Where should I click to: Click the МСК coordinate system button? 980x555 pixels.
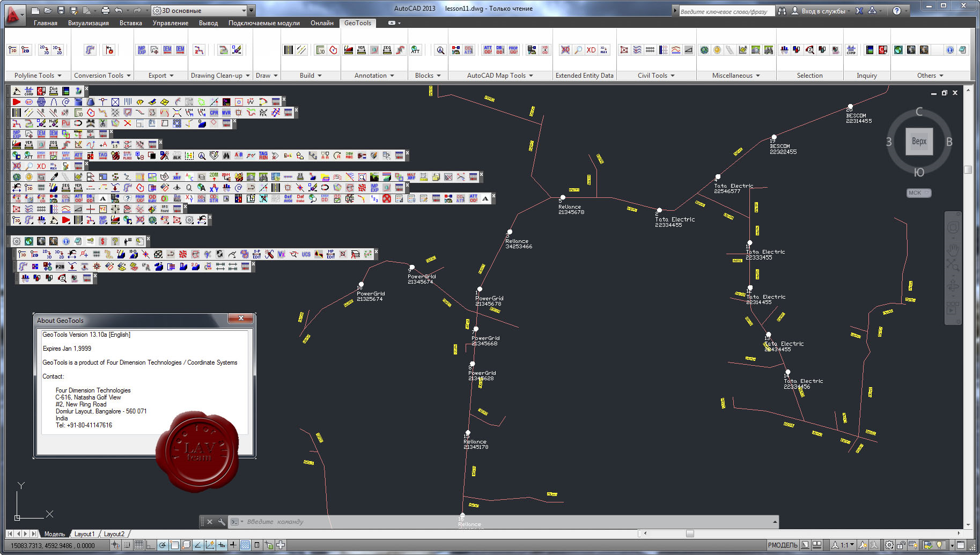[x=919, y=193]
